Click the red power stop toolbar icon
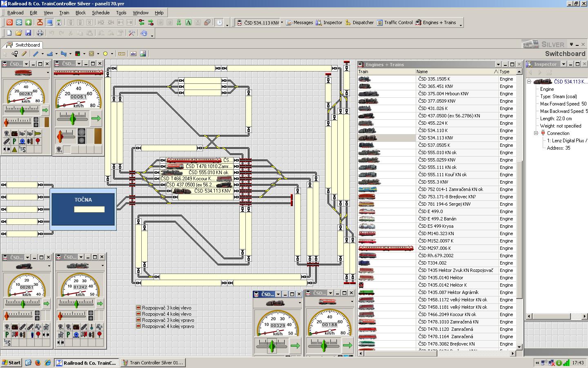 tap(9, 22)
